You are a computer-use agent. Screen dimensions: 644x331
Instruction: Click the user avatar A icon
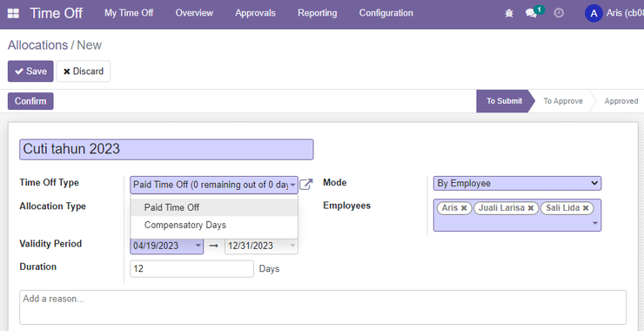[594, 13]
